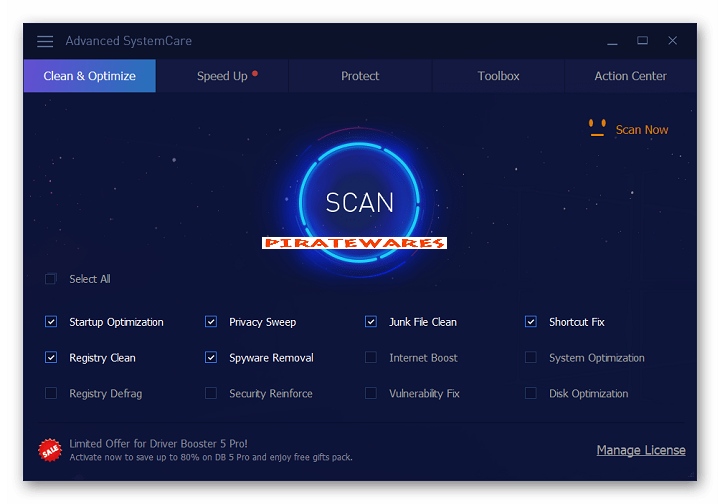Enable Registry Defrag checkbox

tap(51, 393)
